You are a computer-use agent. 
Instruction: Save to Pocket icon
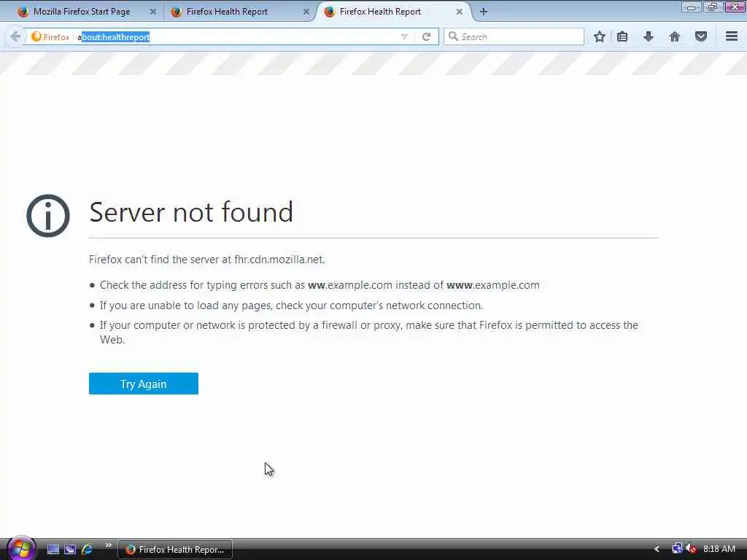tap(701, 36)
